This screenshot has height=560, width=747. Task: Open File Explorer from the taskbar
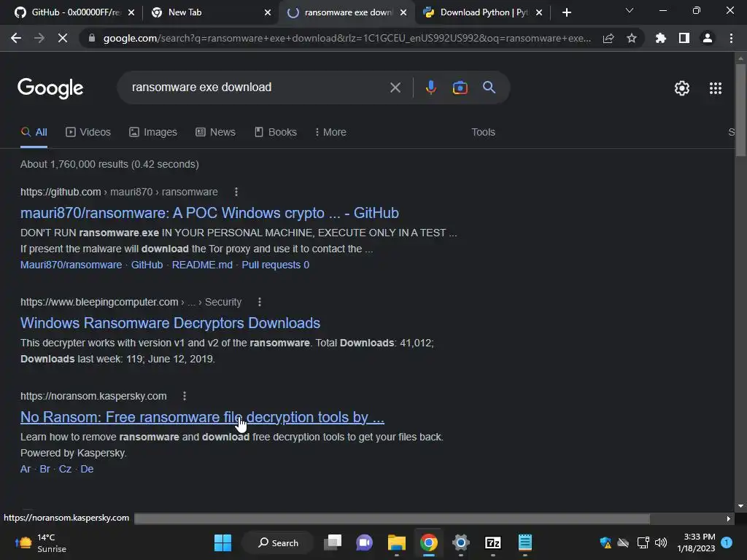point(396,542)
